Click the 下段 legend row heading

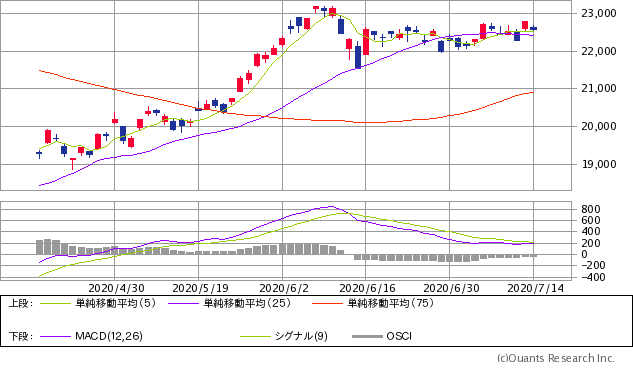pos(21,336)
